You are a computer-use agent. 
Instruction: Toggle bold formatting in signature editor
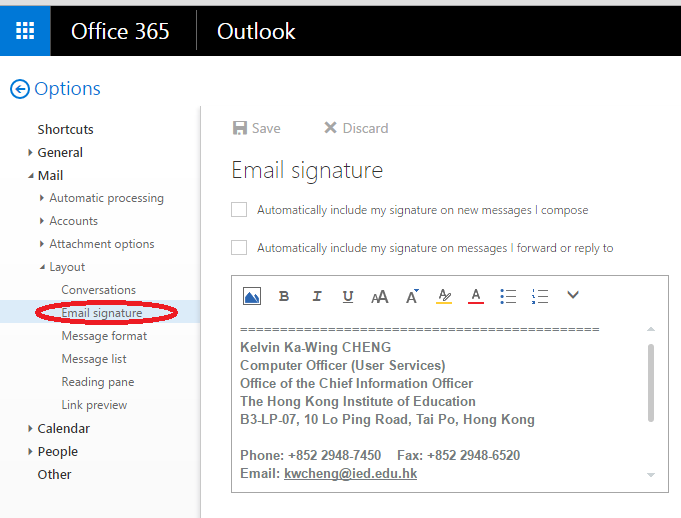pos(284,297)
